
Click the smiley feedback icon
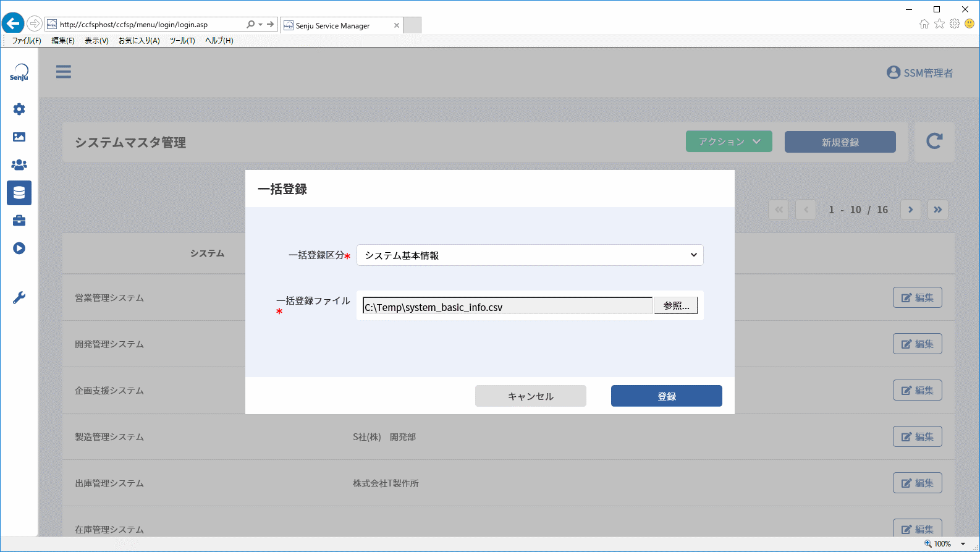969,23
